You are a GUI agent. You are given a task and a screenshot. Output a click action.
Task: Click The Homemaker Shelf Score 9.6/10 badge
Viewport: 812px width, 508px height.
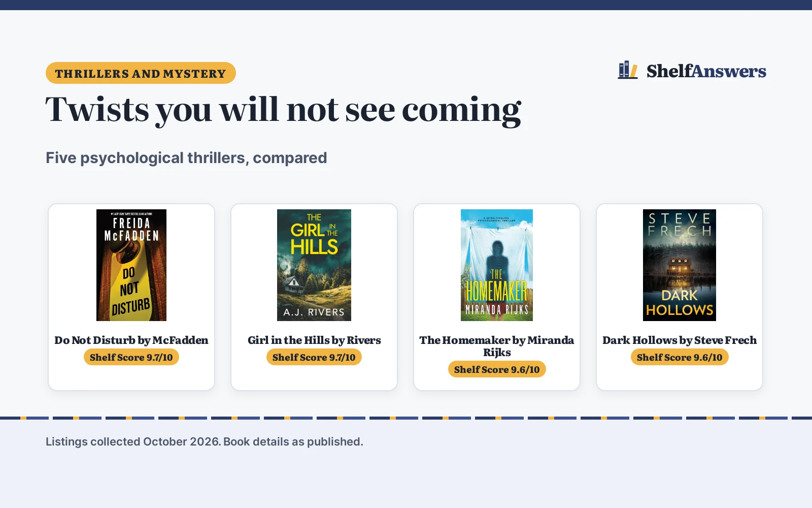point(497,369)
